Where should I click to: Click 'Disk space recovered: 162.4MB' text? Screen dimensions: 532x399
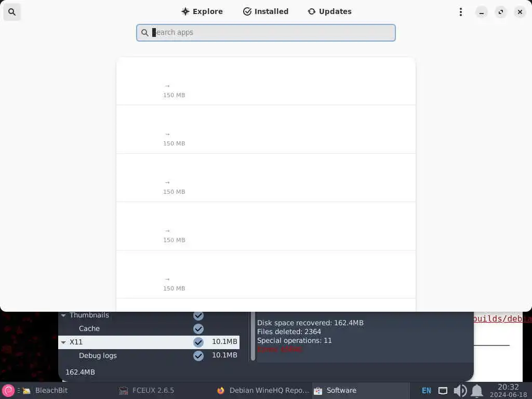click(310, 323)
